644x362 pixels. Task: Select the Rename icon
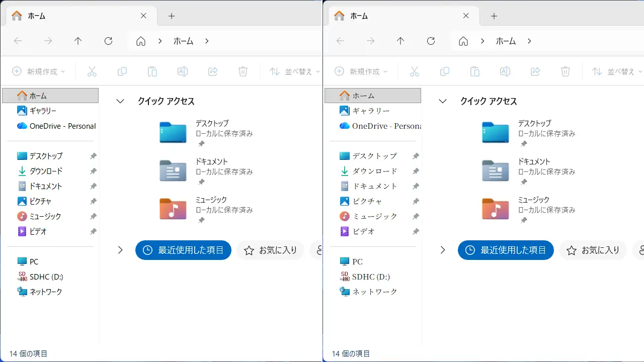pyautogui.click(x=183, y=71)
